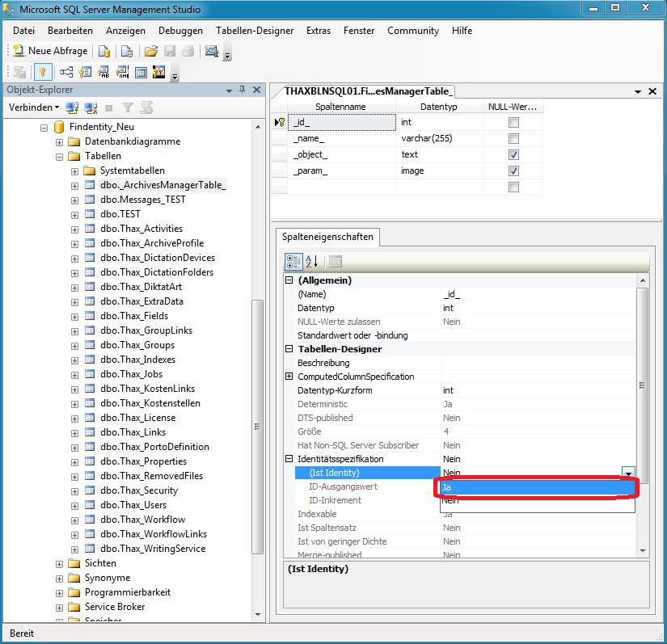Open the Relationships icon
The height and width of the screenshot is (644, 667).
tap(66, 72)
